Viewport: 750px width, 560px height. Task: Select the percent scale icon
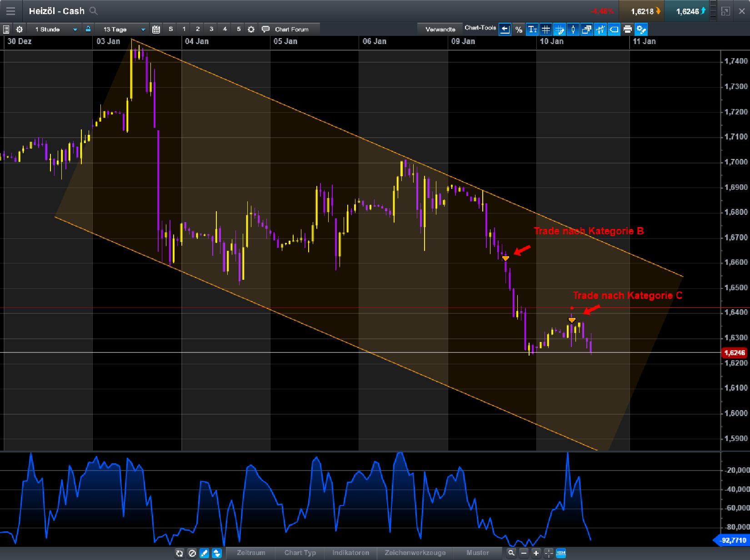(x=518, y=29)
